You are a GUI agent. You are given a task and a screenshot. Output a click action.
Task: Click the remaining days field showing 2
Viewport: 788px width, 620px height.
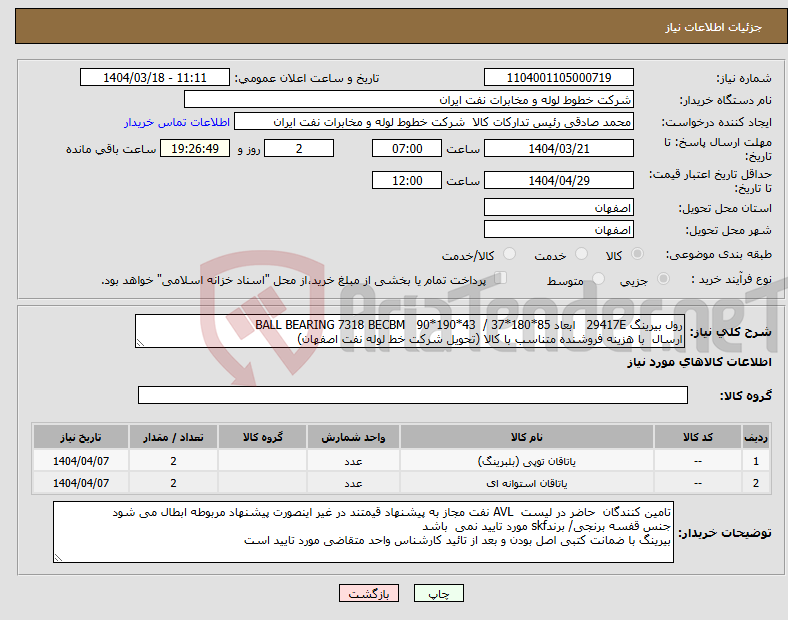coord(299,148)
